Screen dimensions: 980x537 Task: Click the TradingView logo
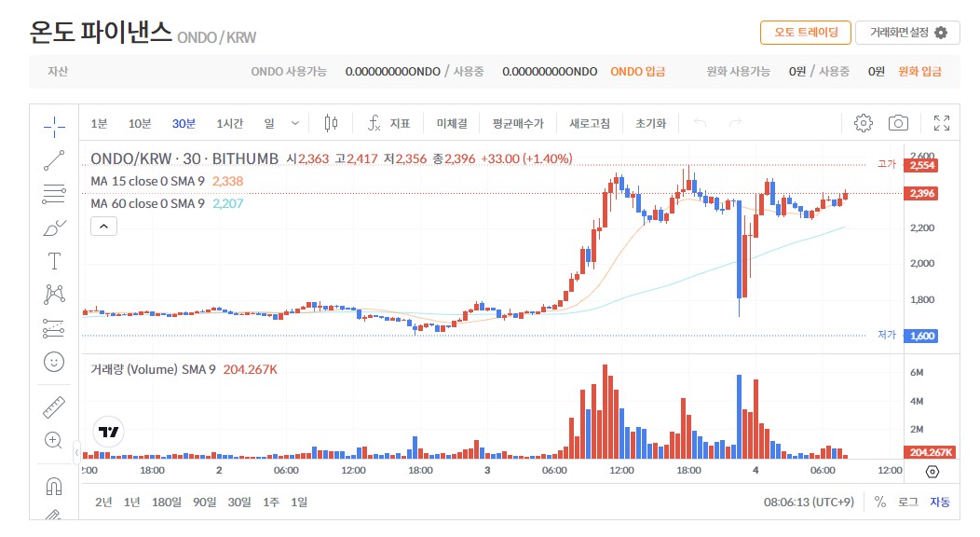click(109, 432)
